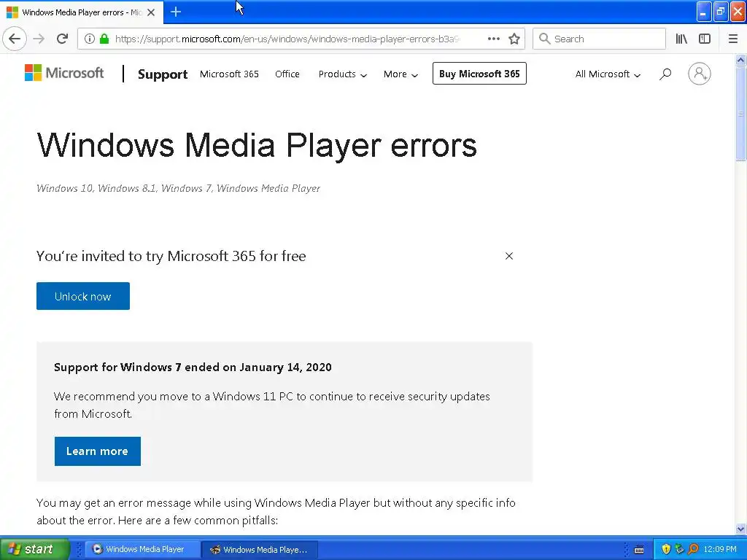Open a new tab with plus icon

tap(176, 12)
